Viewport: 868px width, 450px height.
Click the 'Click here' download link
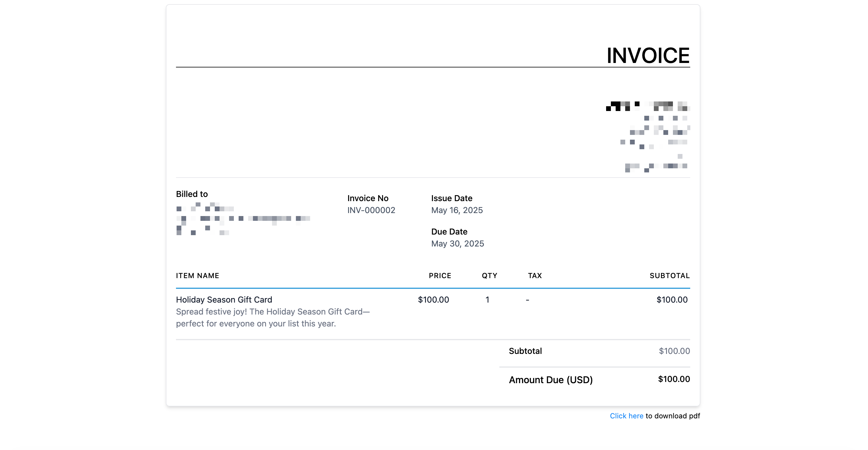(x=626, y=416)
